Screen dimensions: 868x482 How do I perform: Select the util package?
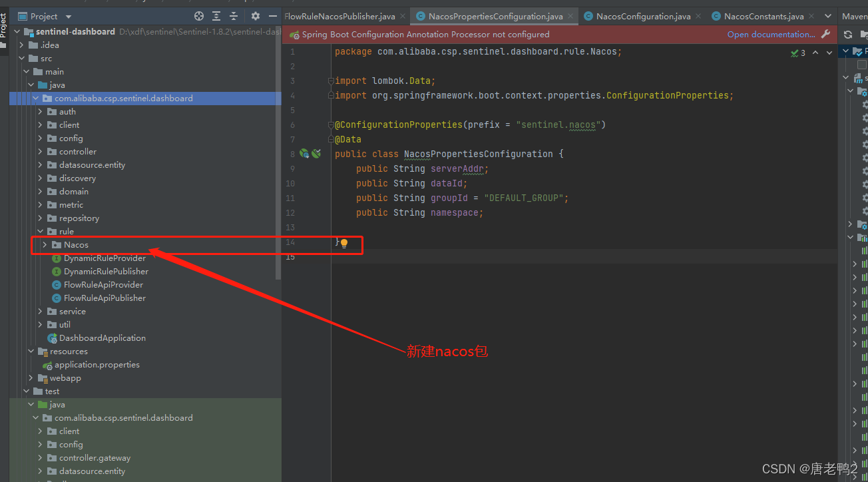[x=65, y=325]
